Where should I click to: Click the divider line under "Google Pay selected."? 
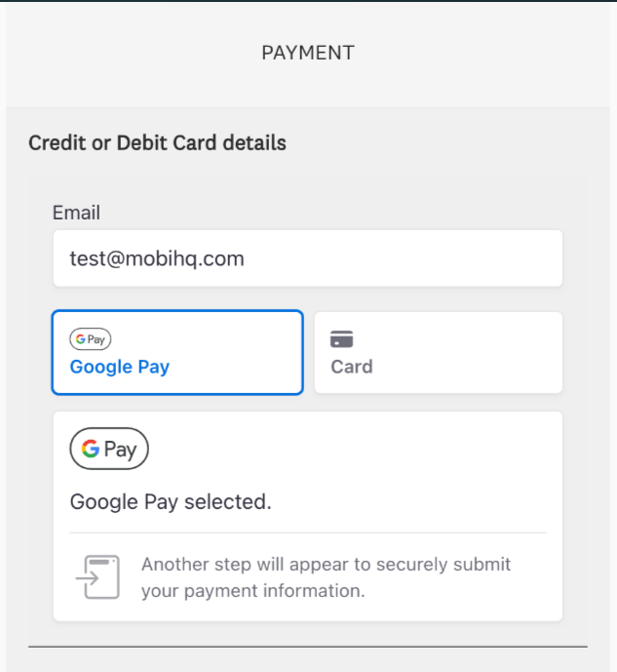pos(308,534)
